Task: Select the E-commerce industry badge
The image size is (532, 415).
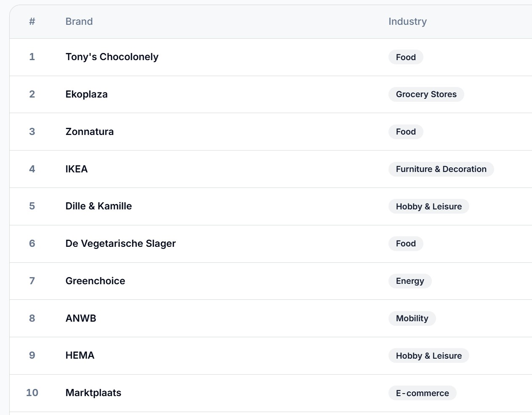Action: coord(422,393)
